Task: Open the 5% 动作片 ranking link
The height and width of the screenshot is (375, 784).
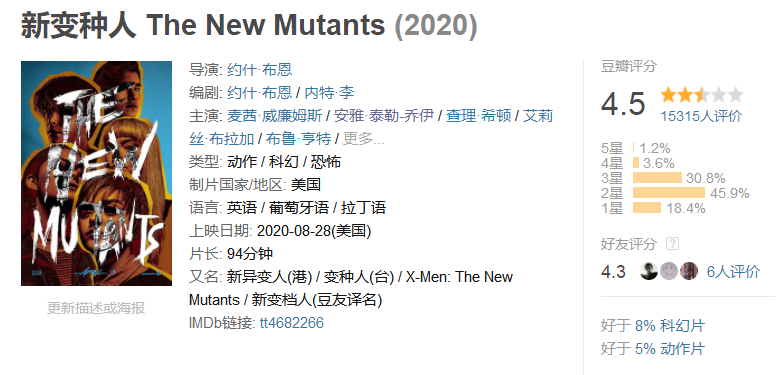Action: tap(670, 349)
